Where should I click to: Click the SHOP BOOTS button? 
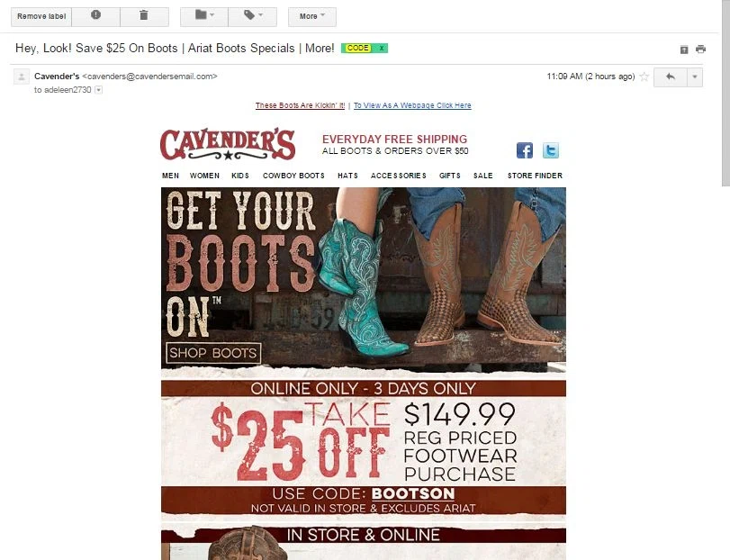(x=213, y=353)
